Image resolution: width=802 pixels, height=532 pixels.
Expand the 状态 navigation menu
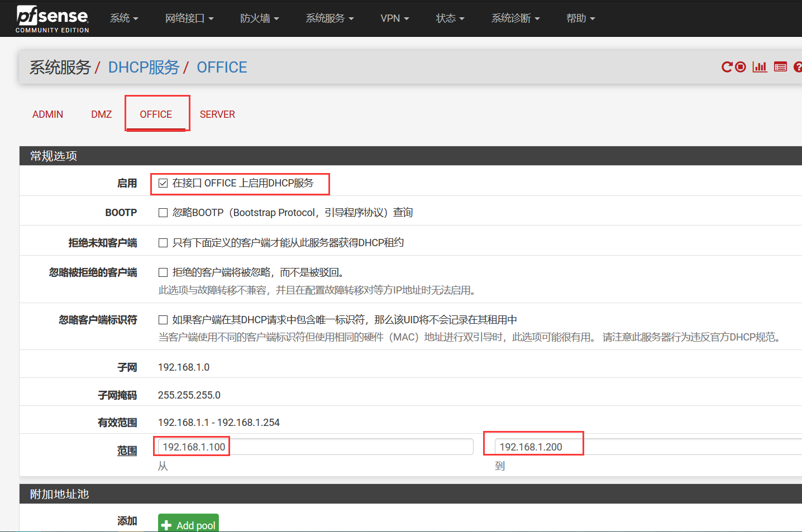450,18
